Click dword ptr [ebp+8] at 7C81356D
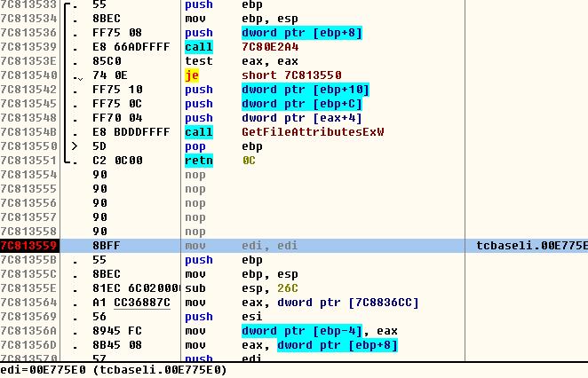 pos(338,345)
